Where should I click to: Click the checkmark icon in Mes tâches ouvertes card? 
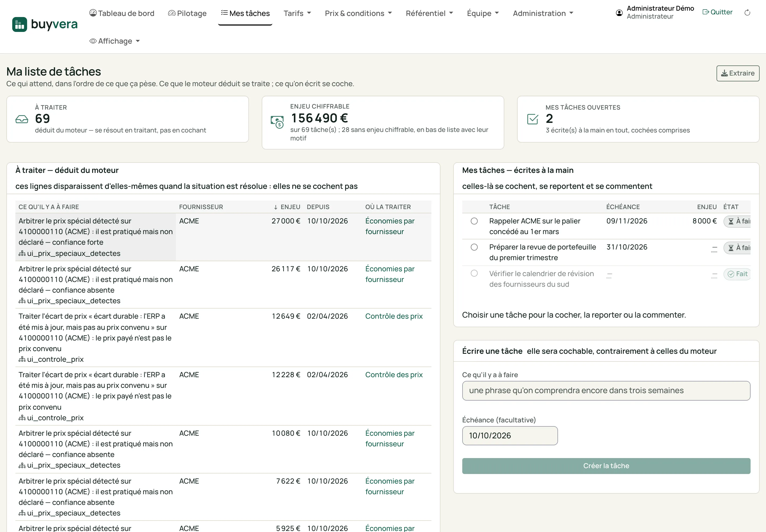point(532,119)
